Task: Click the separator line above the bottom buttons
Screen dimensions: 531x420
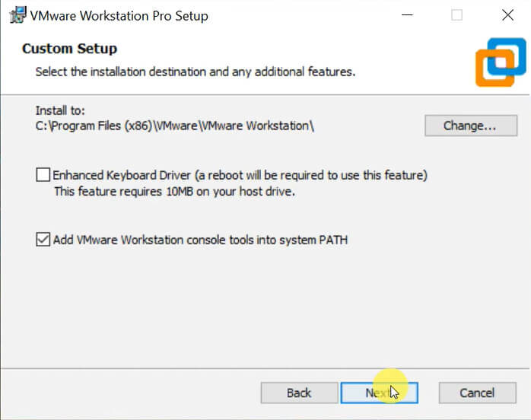Action: [x=265, y=369]
